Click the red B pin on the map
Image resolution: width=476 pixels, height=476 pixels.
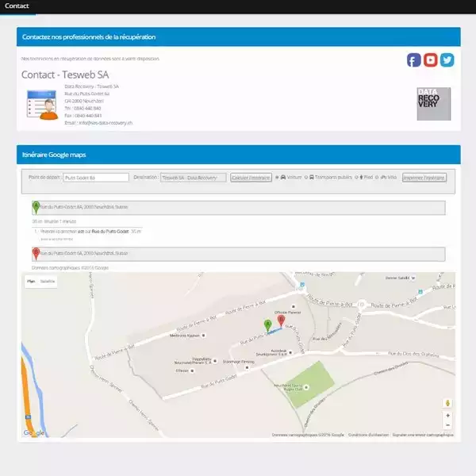click(281, 321)
